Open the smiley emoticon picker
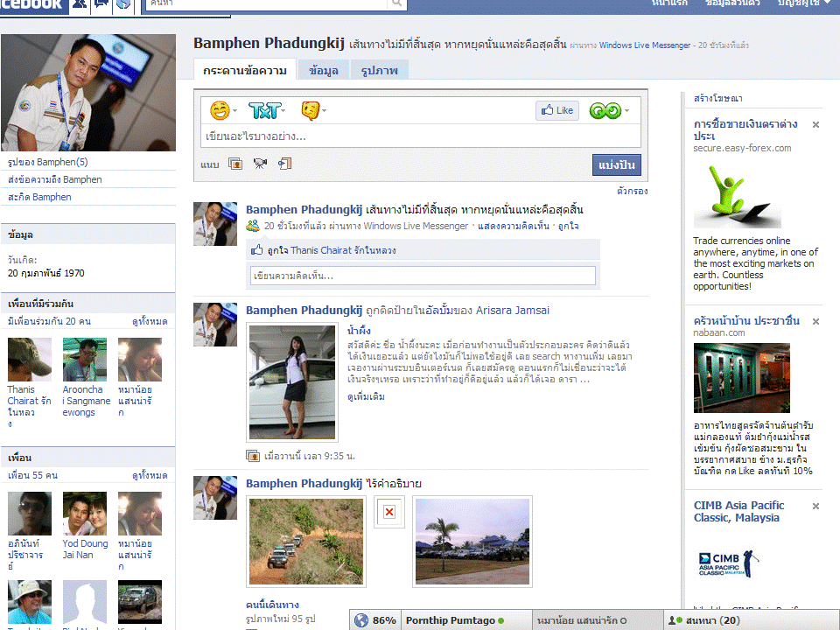This screenshot has height=630, width=840. pos(220,110)
